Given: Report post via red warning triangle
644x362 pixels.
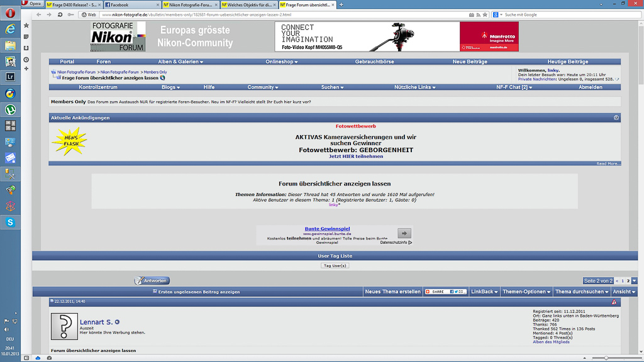Looking at the screenshot, I should 614,302.
